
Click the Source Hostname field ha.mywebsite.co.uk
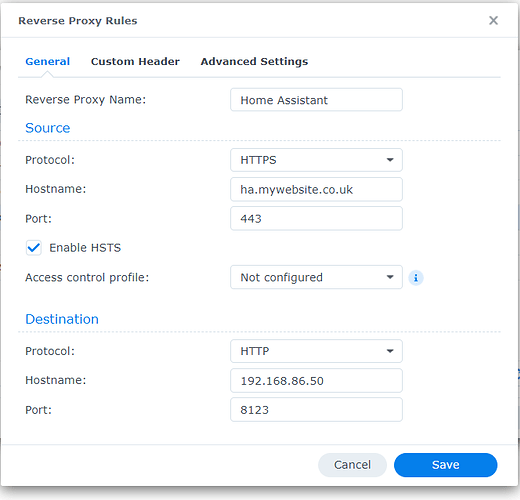coord(316,189)
